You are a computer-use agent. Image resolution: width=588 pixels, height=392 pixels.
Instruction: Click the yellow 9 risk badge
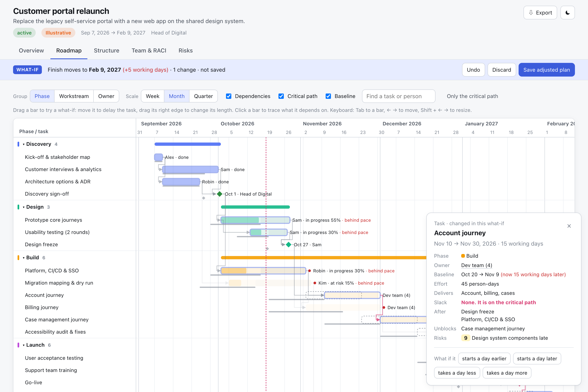[x=465, y=338]
